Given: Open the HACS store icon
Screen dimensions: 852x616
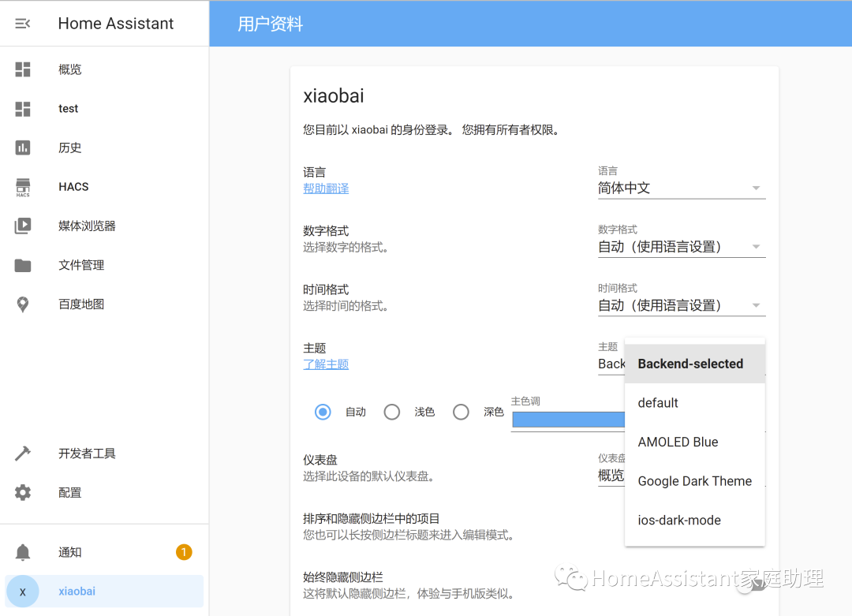Looking at the screenshot, I should pos(23,187).
